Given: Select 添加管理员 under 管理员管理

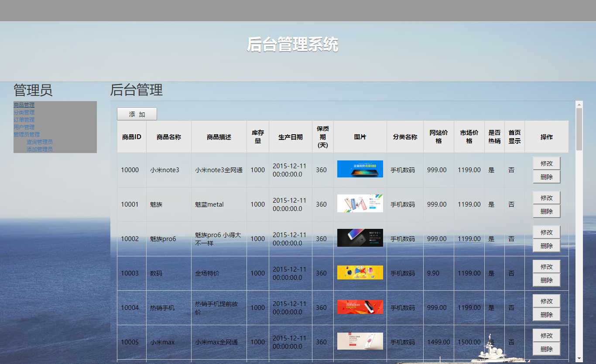Looking at the screenshot, I should pyautogui.click(x=40, y=149).
